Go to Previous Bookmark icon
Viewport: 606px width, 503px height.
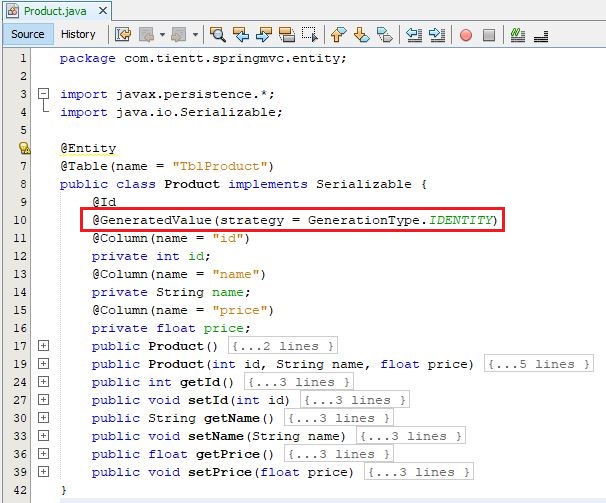339,34
